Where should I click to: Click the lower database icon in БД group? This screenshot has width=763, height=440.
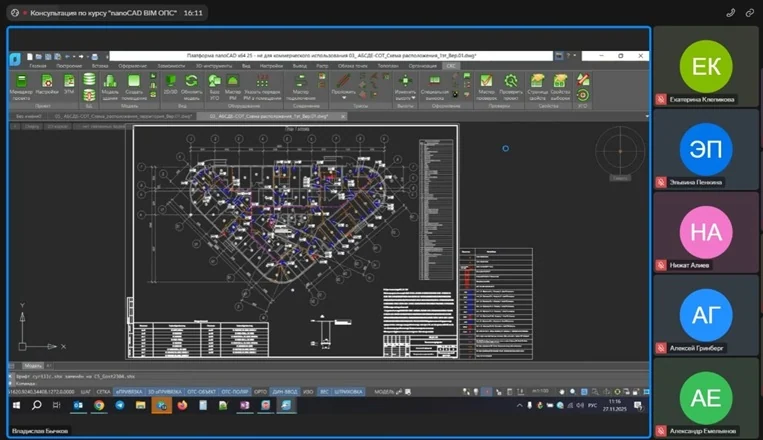[89, 94]
